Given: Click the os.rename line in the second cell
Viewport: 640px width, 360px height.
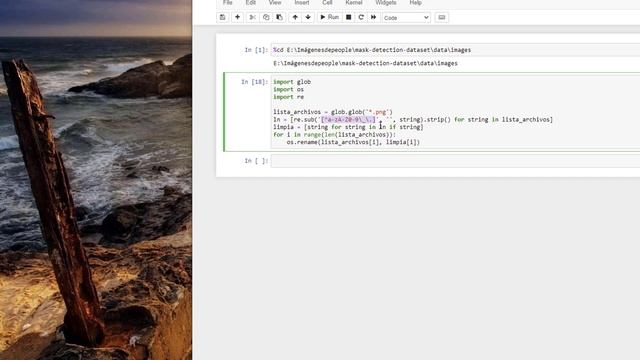Looking at the screenshot, I should tap(353, 142).
